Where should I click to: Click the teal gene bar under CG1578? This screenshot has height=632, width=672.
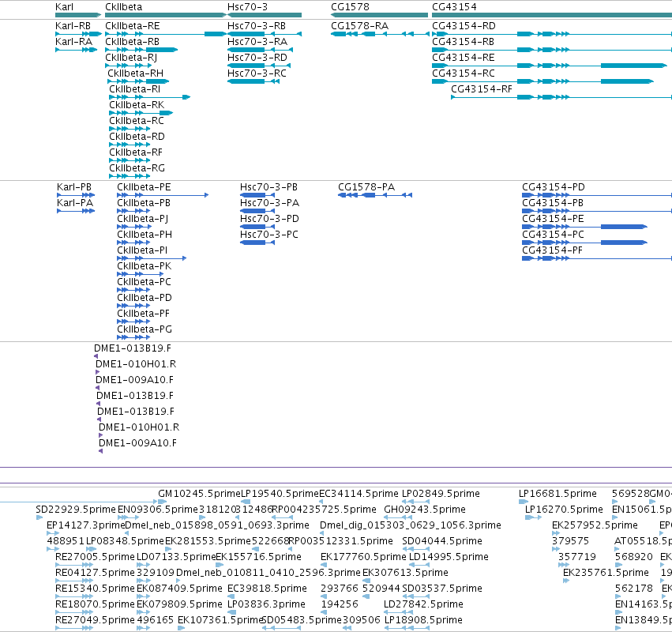point(379,15)
